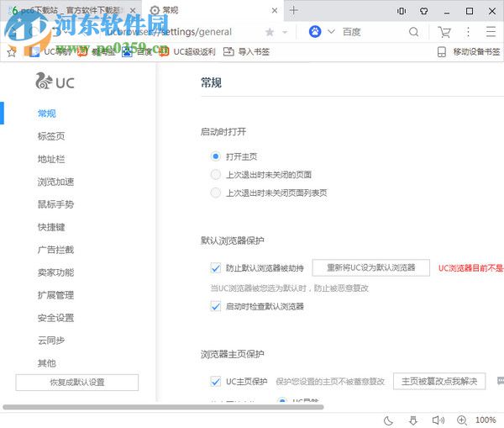Click the horizontal scrollbar at bottom
The image size is (504, 428).
[163, 408]
